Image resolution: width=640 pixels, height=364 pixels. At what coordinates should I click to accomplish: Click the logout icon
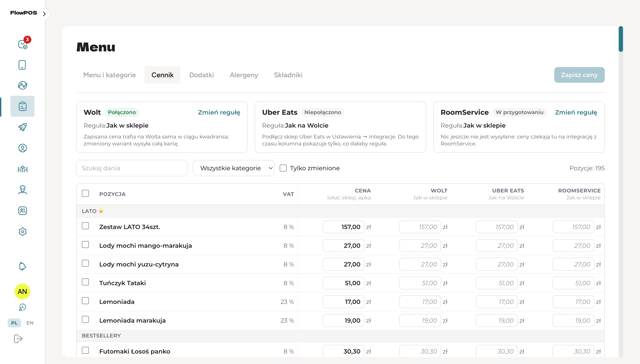tap(18, 339)
